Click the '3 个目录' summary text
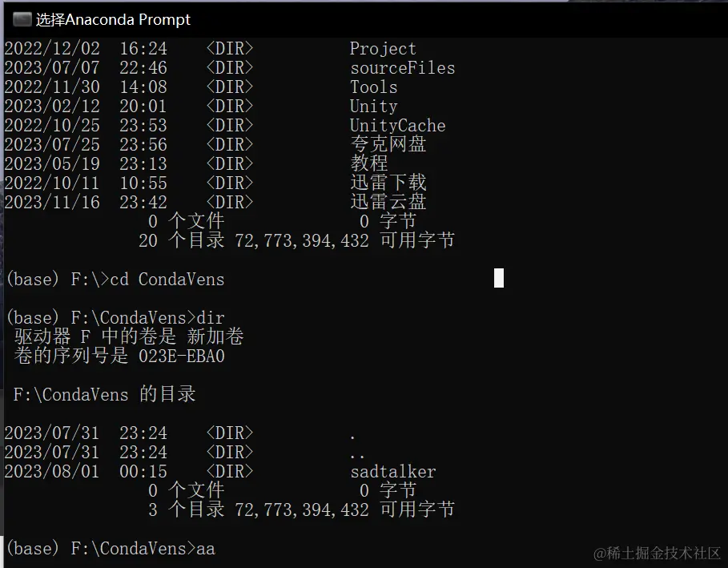 [186, 510]
